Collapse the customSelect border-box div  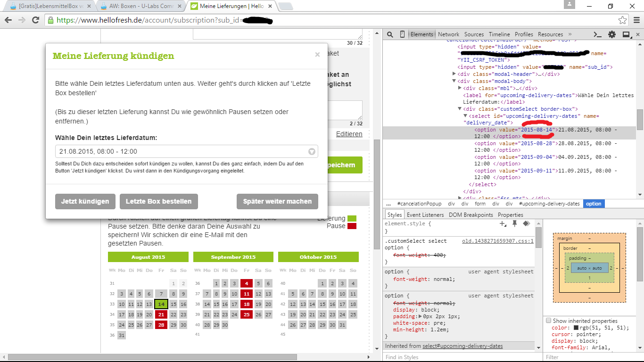click(x=460, y=109)
